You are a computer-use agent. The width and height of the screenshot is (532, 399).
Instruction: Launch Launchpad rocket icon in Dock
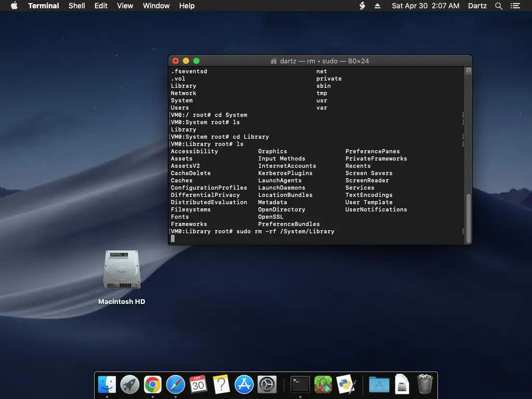[x=129, y=385]
